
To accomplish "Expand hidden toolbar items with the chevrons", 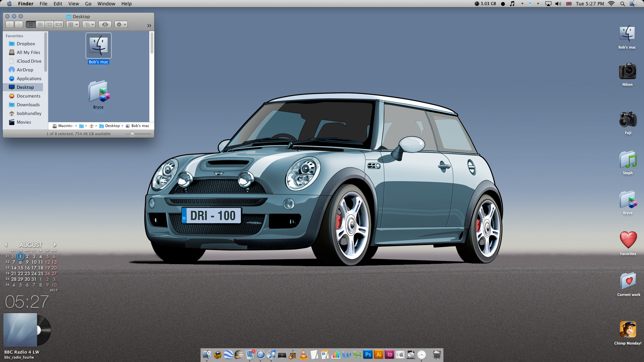I will tap(149, 25).
